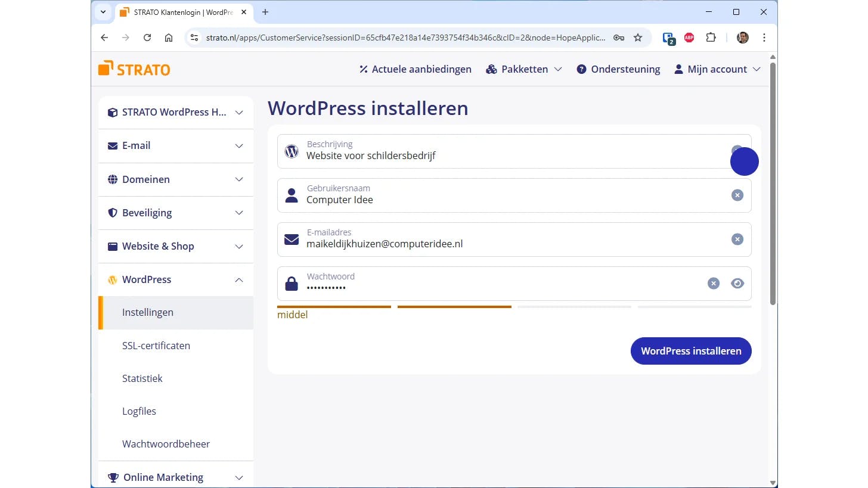Image resolution: width=868 pixels, height=488 pixels.
Task: Expand the Beveiliging sidebar section
Action: click(x=176, y=213)
